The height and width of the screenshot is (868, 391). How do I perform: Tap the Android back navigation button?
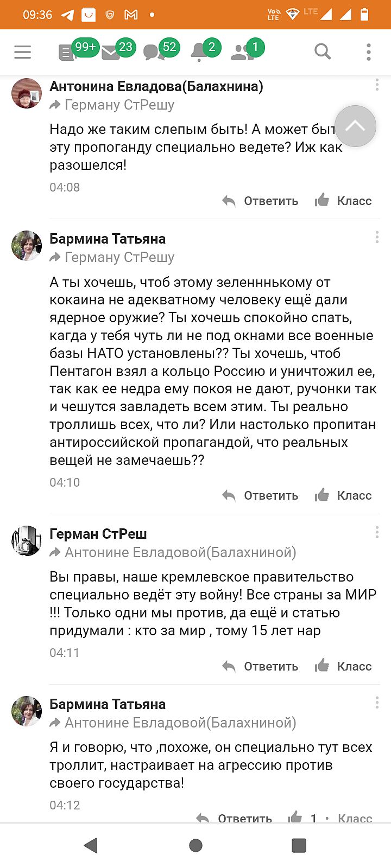pyautogui.click(x=91, y=845)
